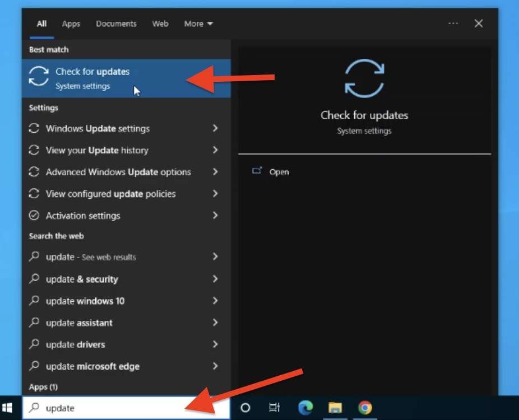
Task: Launch Microsoft Edge from taskbar
Action: click(x=305, y=408)
